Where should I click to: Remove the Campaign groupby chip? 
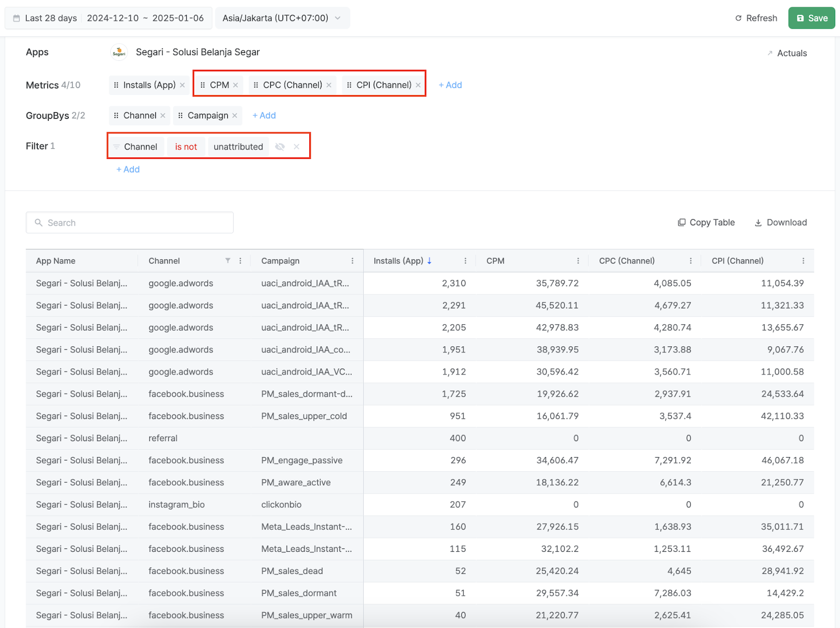235,115
